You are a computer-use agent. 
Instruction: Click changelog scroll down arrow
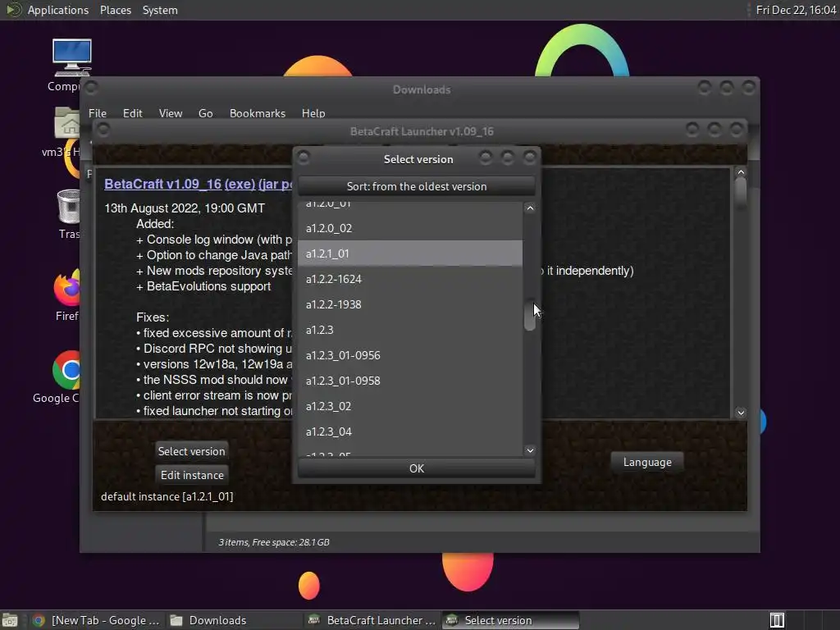click(x=741, y=413)
